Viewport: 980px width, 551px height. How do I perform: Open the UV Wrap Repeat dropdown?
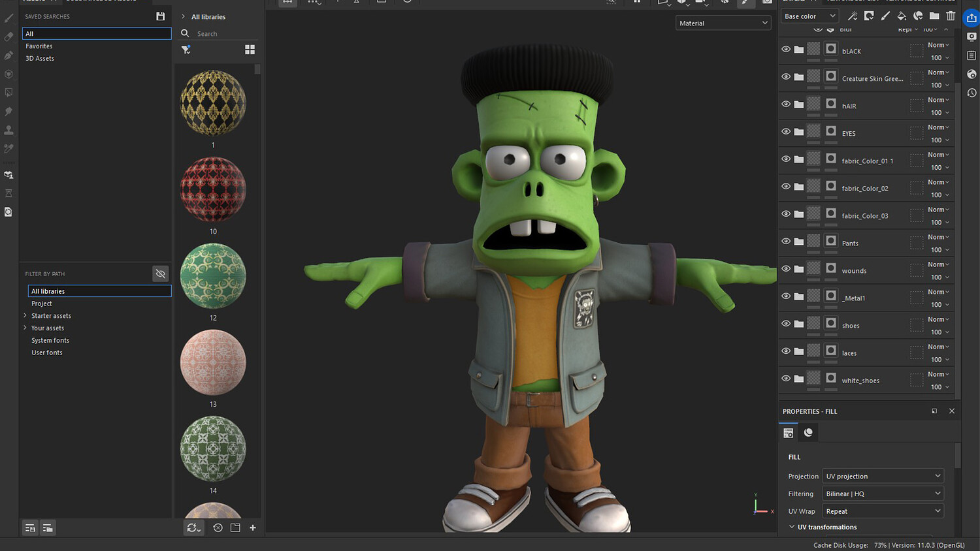coord(883,511)
